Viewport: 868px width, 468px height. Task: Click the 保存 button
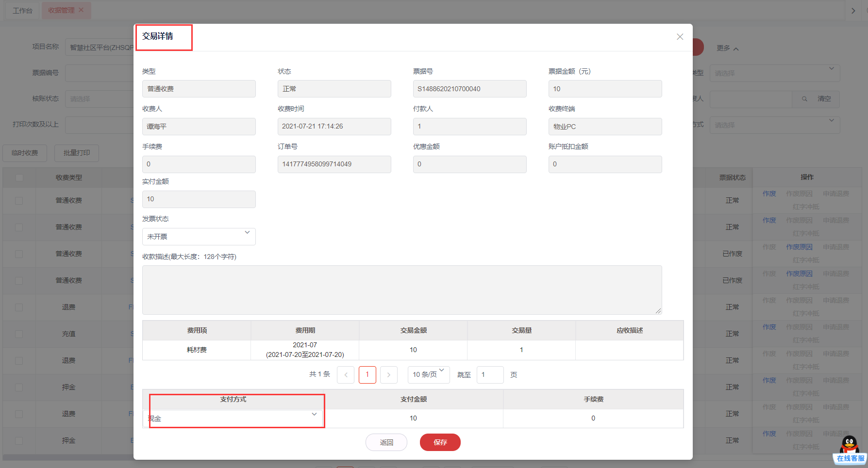point(440,442)
